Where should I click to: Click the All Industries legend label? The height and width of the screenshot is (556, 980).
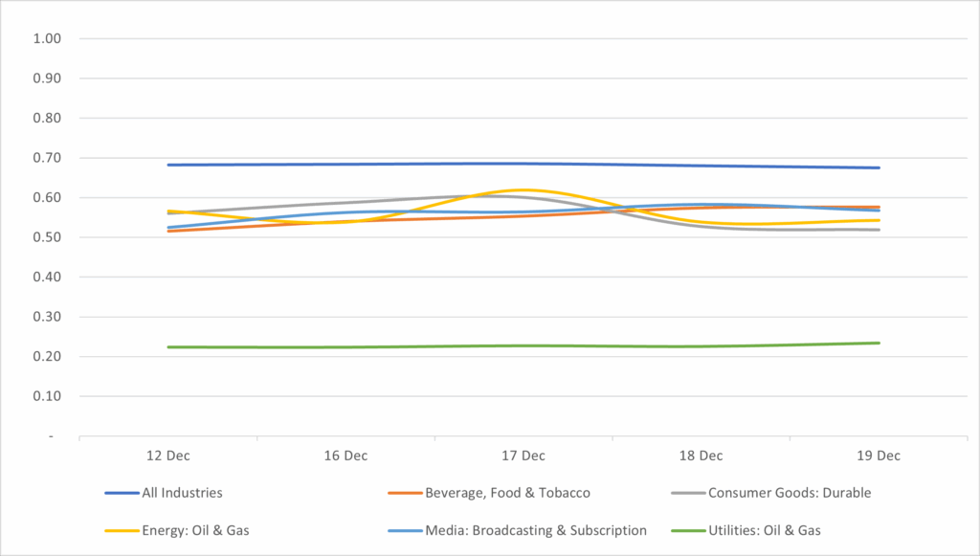click(x=182, y=493)
